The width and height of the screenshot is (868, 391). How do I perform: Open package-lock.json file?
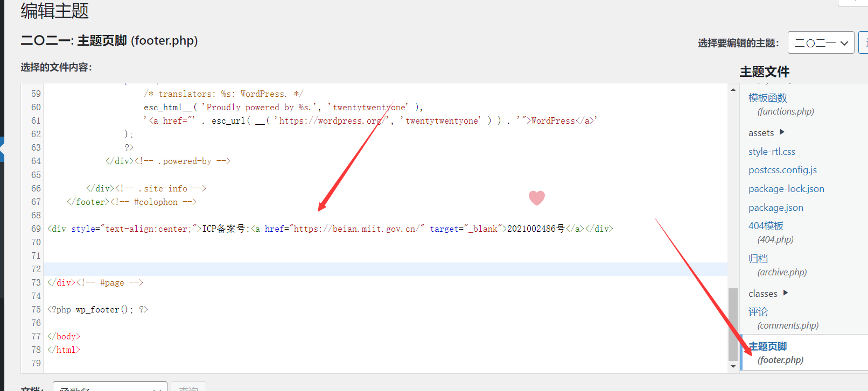786,189
